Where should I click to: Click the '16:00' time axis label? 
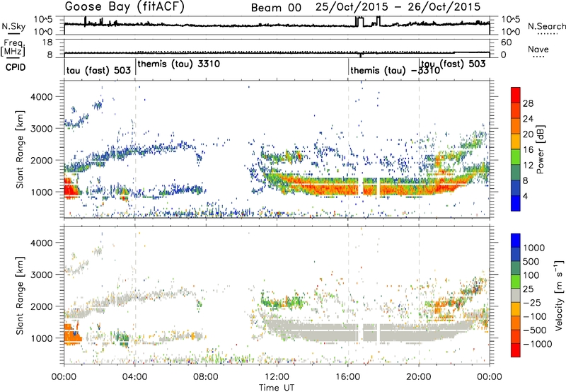[x=347, y=377]
